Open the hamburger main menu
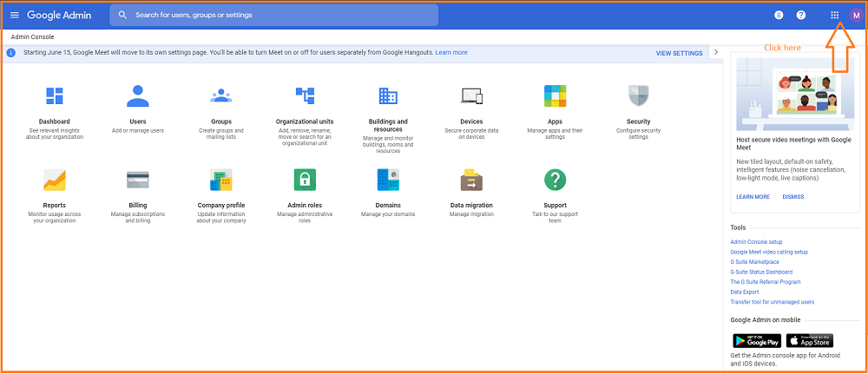 [x=15, y=15]
